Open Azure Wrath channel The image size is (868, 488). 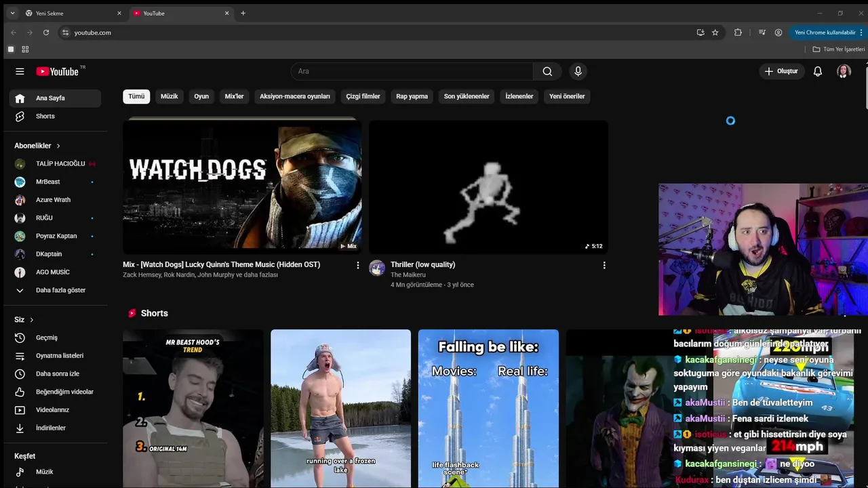[56, 200]
